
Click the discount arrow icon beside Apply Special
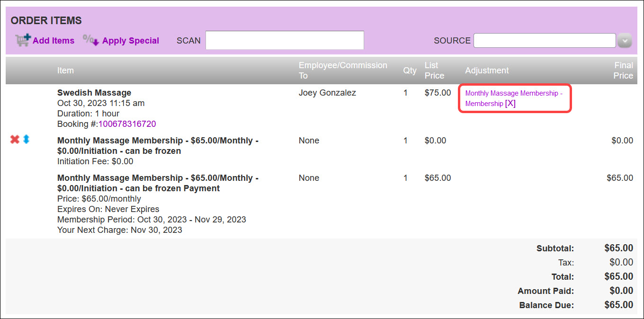click(x=89, y=40)
